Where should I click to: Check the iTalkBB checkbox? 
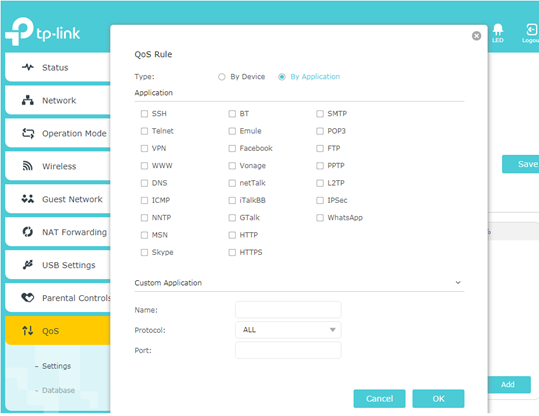point(232,200)
